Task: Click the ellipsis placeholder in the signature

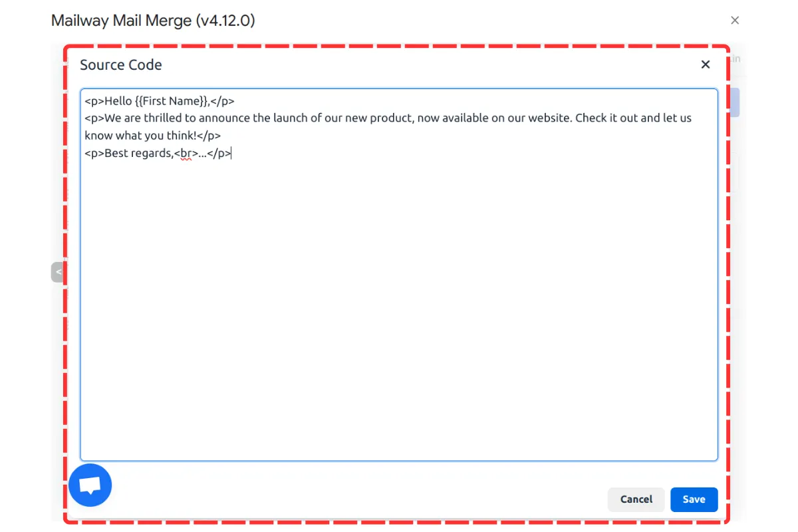Action: pos(203,153)
